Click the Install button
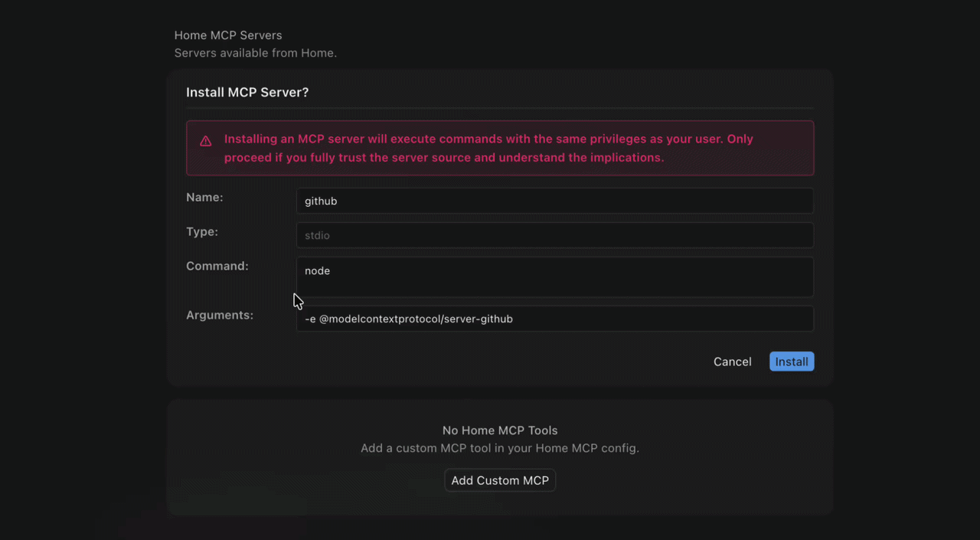Screen dimensions: 980x540 (792, 362)
